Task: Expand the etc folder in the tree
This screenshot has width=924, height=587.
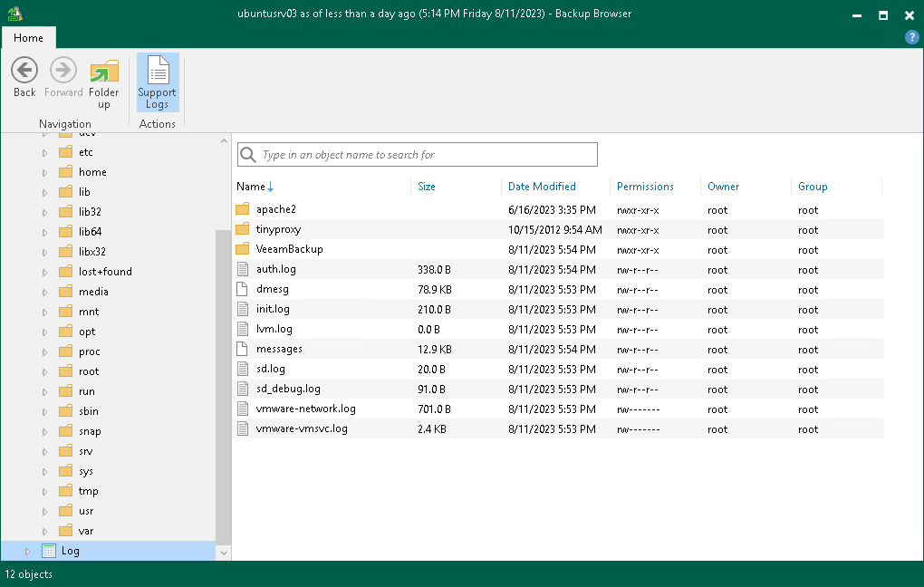Action: coord(44,151)
